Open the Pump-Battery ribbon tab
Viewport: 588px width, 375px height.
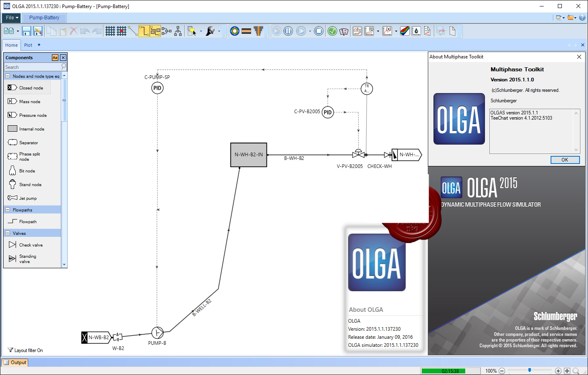[44, 18]
